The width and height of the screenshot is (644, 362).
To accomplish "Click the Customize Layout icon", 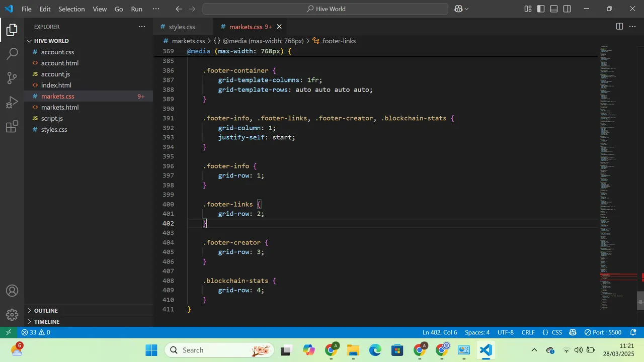I will (x=528, y=9).
